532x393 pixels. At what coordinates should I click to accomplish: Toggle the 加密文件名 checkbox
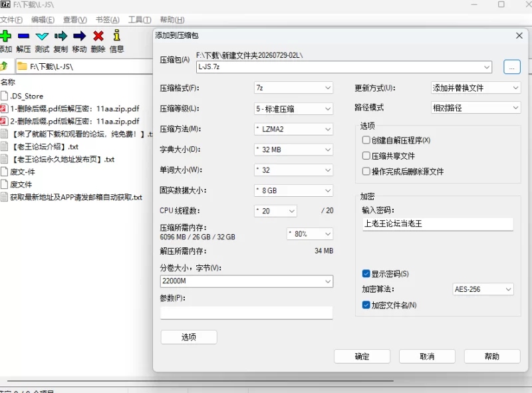coord(366,305)
